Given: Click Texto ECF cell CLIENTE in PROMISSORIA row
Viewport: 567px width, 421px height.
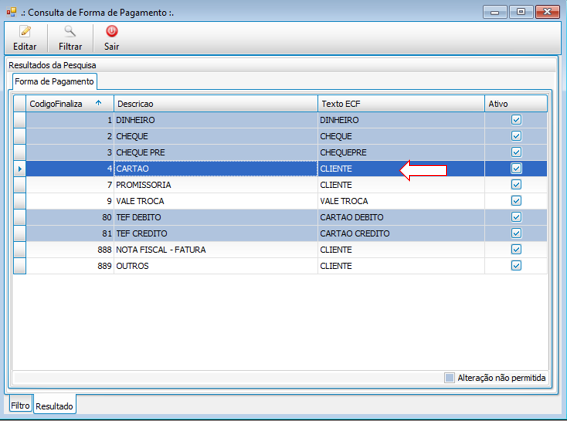Looking at the screenshot, I should tap(401, 185).
